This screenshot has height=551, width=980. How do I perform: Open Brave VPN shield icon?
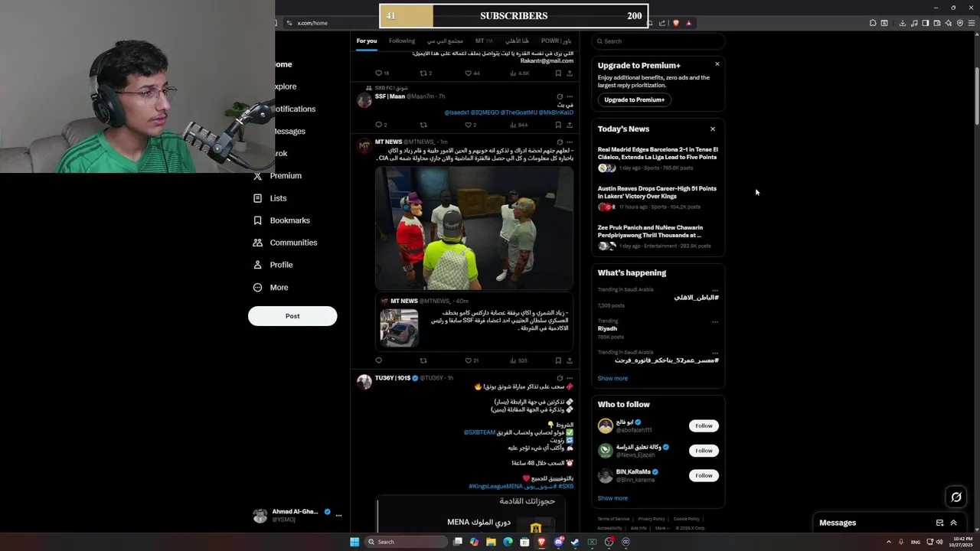[x=960, y=23]
